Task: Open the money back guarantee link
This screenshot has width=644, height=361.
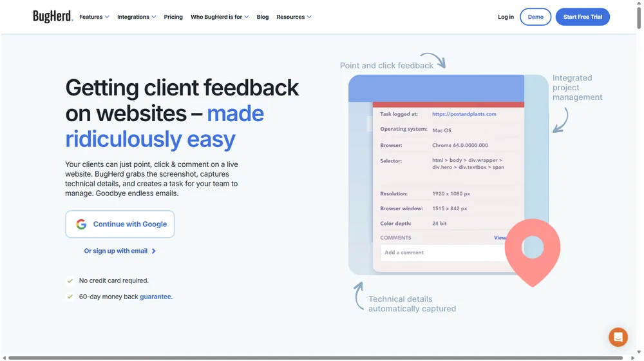Action: click(x=155, y=297)
